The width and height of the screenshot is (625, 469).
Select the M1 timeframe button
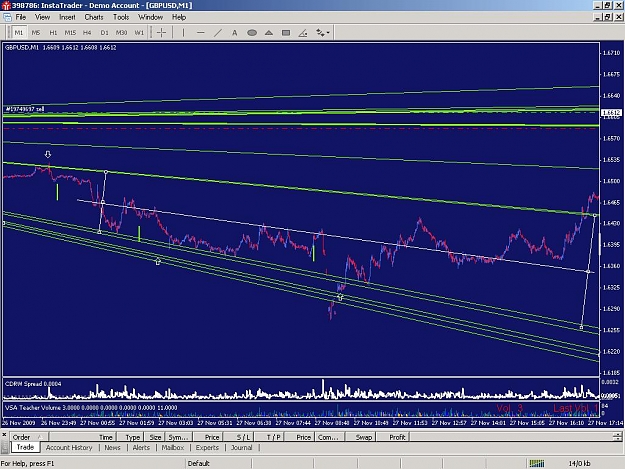19,33
